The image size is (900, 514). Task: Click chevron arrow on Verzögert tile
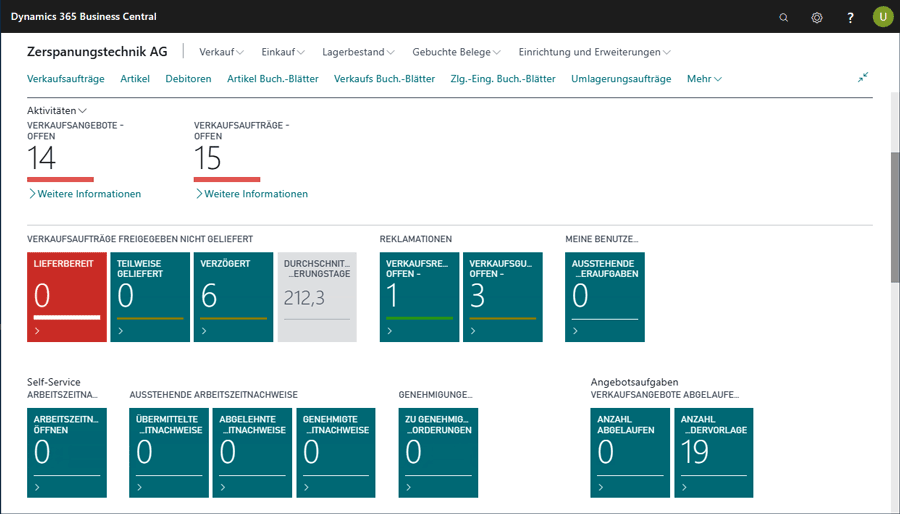pyautogui.click(x=204, y=331)
